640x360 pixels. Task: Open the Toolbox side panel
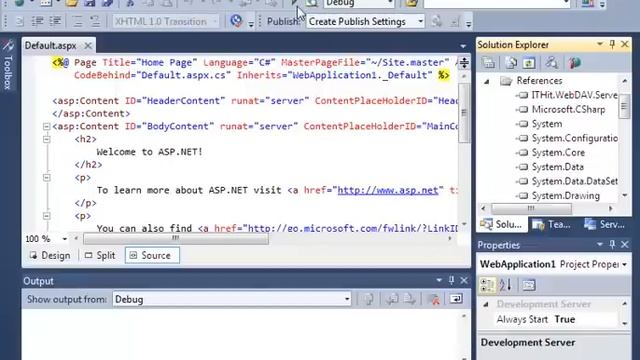(8, 65)
